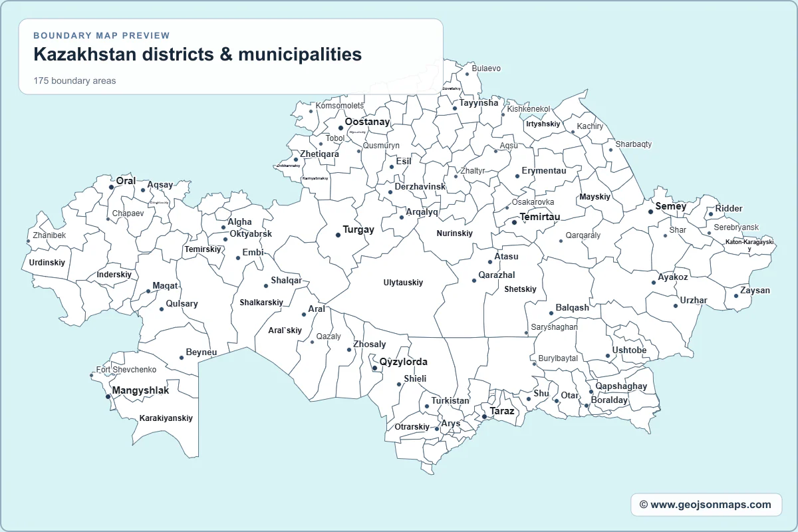Screen dimensions: 798x532
Task: Select the Qyzylorda label
Action: [x=403, y=362]
